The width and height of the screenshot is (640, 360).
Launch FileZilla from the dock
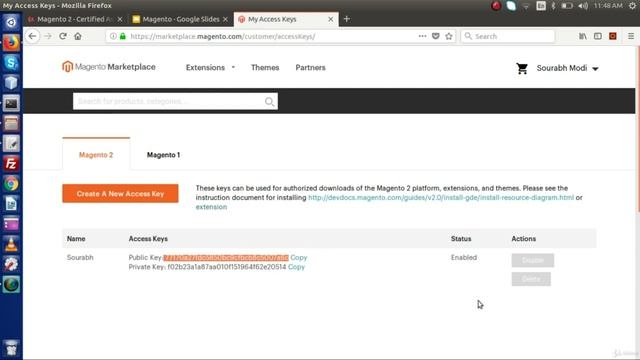tap(11, 164)
